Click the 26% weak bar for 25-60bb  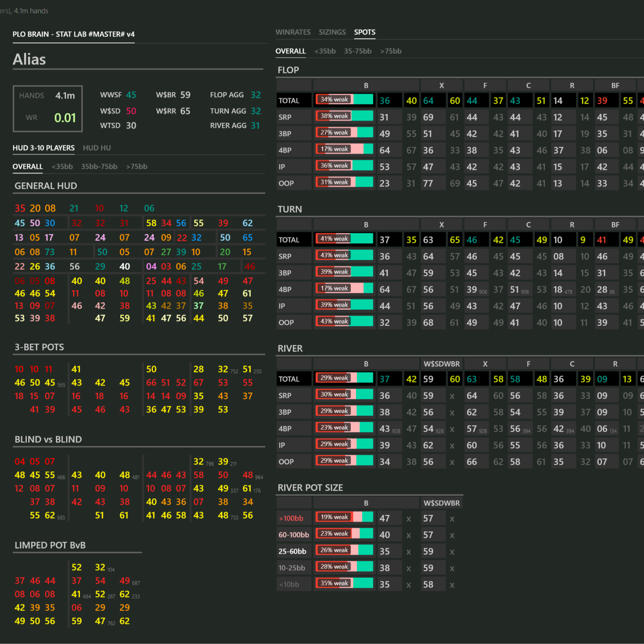click(x=344, y=550)
